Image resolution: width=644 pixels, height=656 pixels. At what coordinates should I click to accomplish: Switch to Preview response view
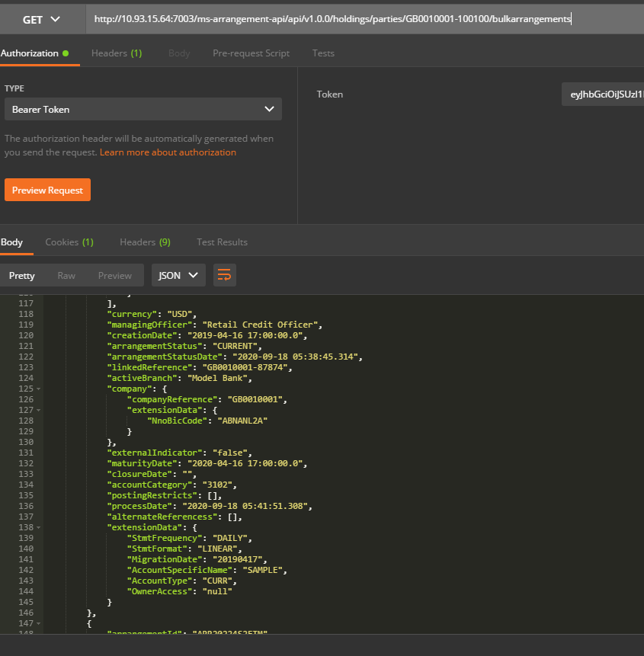click(x=115, y=276)
